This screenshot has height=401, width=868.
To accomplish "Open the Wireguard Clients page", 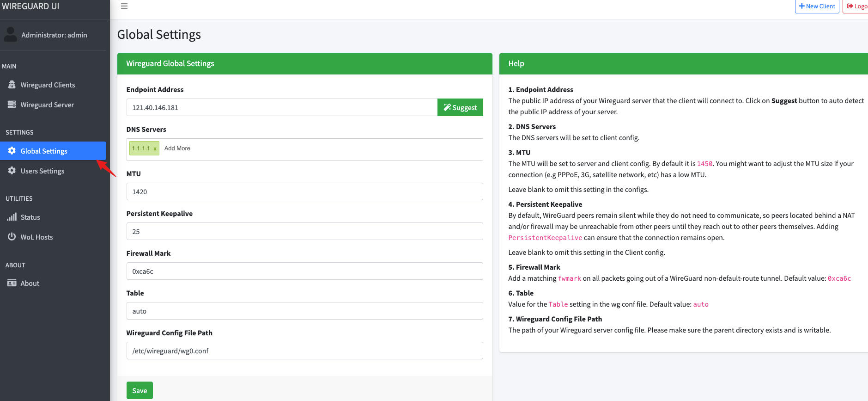I will click(48, 85).
